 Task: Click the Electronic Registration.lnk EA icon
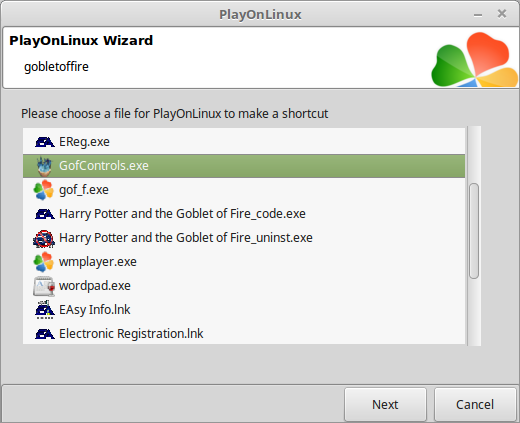pyautogui.click(x=44, y=334)
